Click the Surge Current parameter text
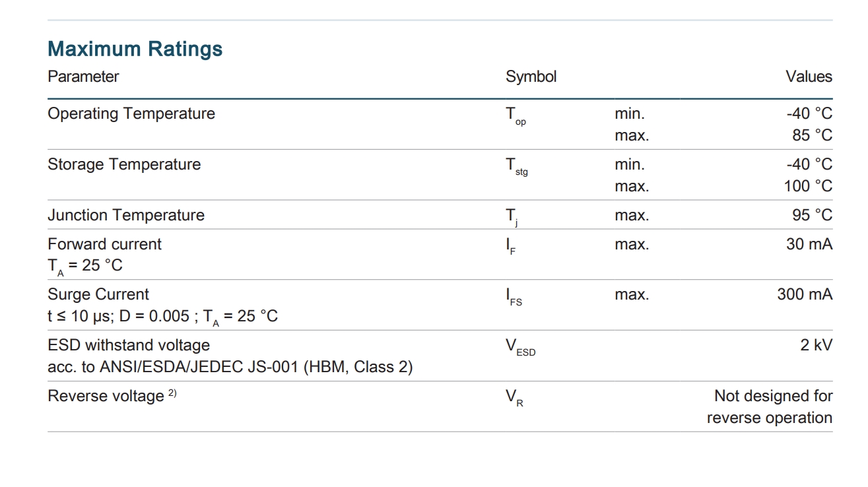This screenshot has width=868, height=487. point(98,294)
